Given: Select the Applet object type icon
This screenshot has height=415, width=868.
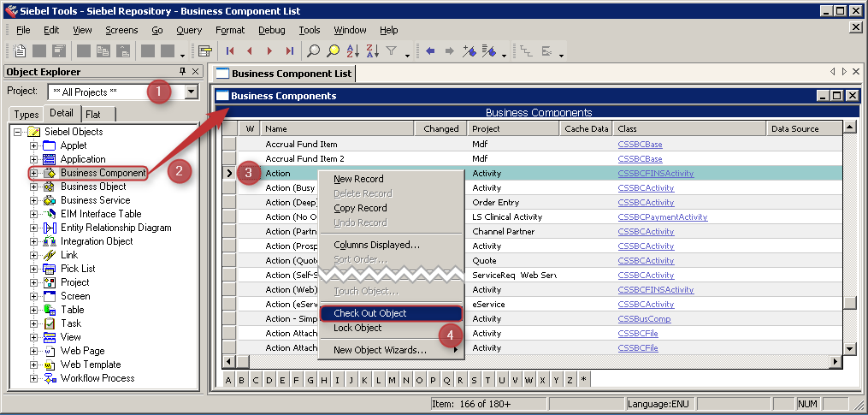Looking at the screenshot, I should pos(50,145).
